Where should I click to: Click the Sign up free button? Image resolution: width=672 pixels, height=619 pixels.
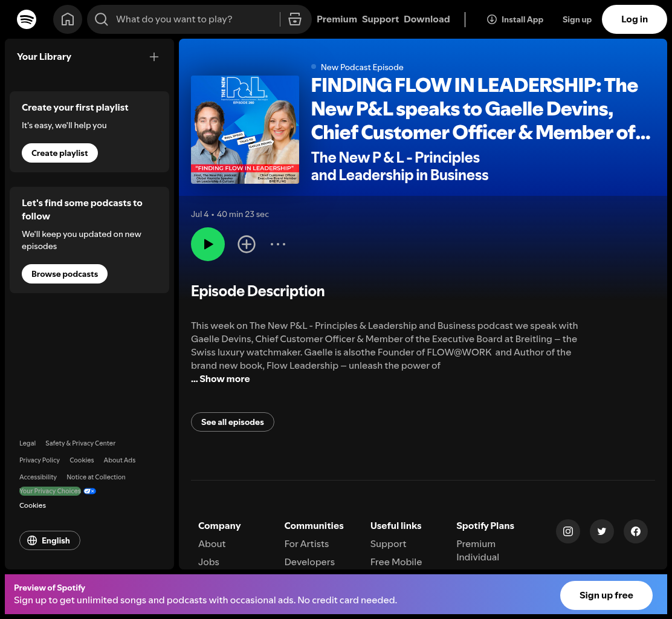[606, 595]
